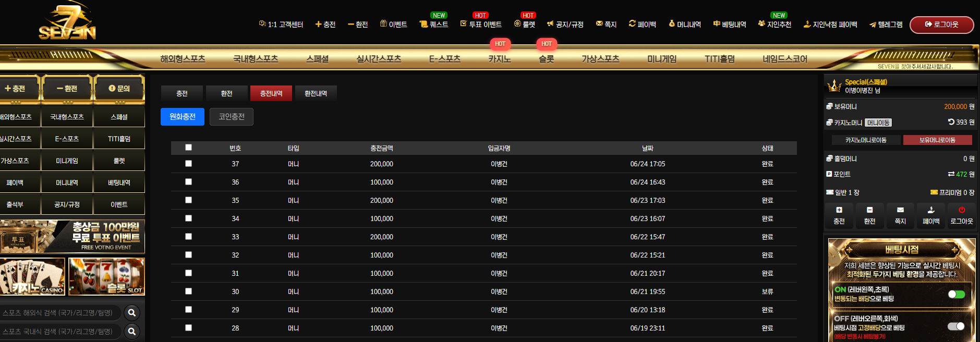Image resolution: width=980 pixels, height=342 pixels.
Task: Click the search icon for domestic sports search
Action: [132, 331]
